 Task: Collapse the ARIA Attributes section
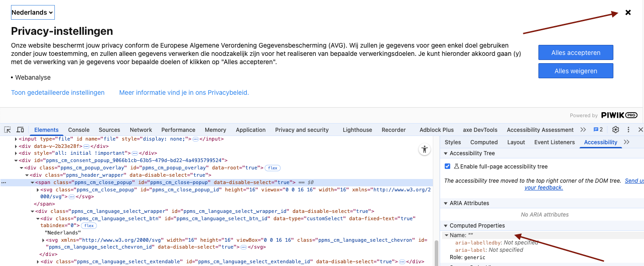tap(446, 203)
